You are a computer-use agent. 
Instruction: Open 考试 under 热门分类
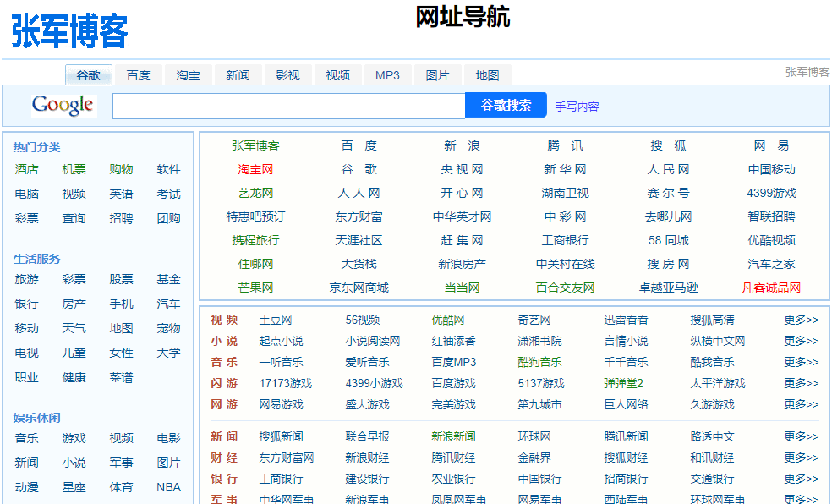169,194
